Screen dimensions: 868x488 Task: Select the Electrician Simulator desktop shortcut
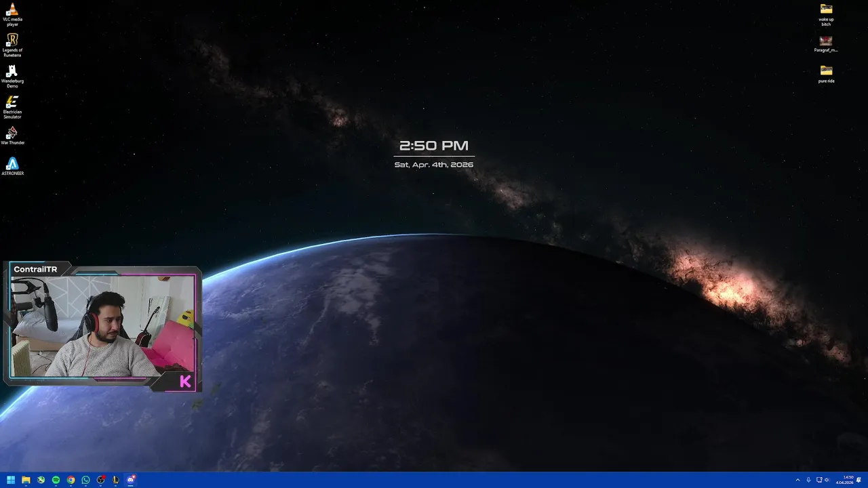12,107
